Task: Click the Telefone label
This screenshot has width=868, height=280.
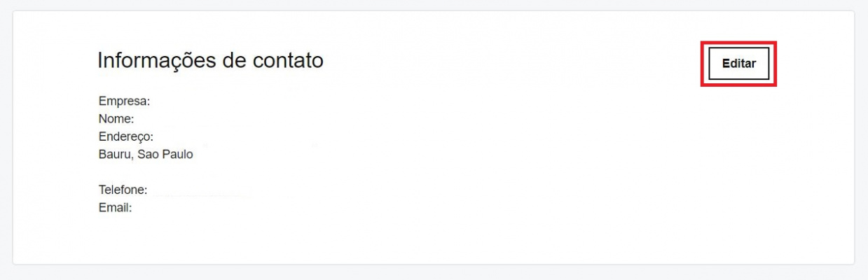Action: (x=123, y=190)
